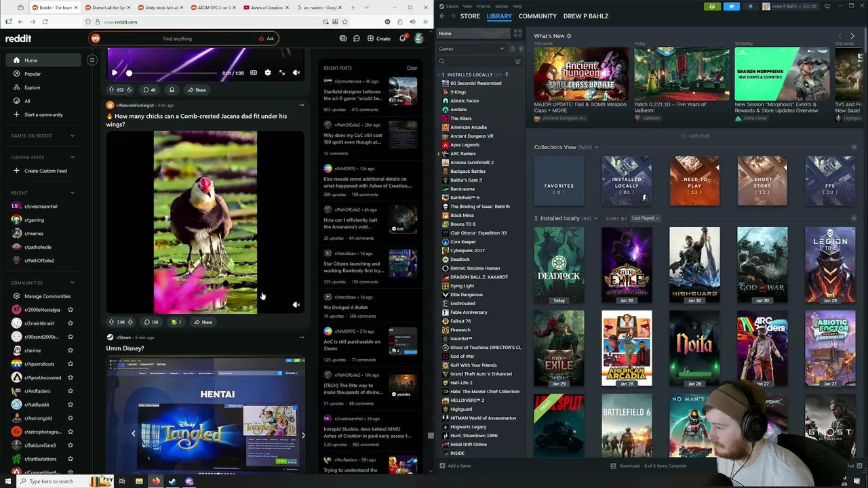Open overflow menu of Umm Disney post
Image resolution: width=868 pixels, height=488 pixels.
pyautogui.click(x=302, y=337)
